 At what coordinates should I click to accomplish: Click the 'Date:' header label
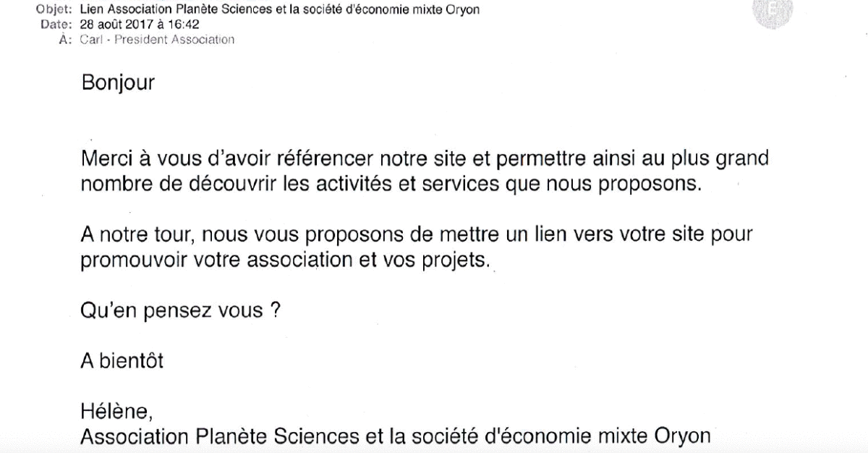[x=53, y=25]
